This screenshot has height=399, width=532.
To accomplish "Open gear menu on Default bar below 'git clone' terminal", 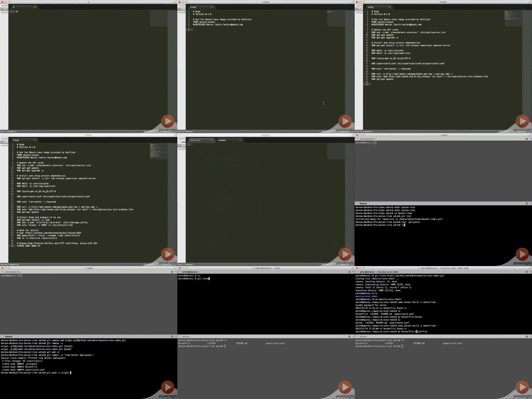I will 349,336.
